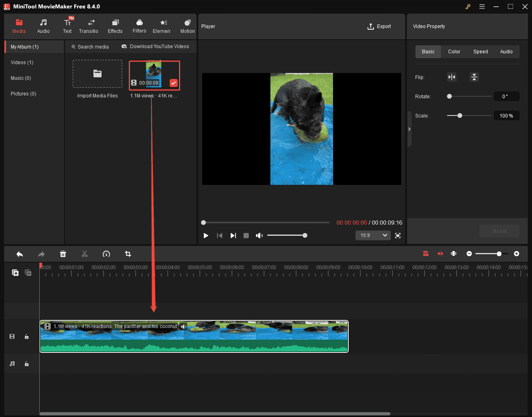This screenshot has height=417, width=532.
Task: Toggle the lock on the video track
Action: click(26, 336)
